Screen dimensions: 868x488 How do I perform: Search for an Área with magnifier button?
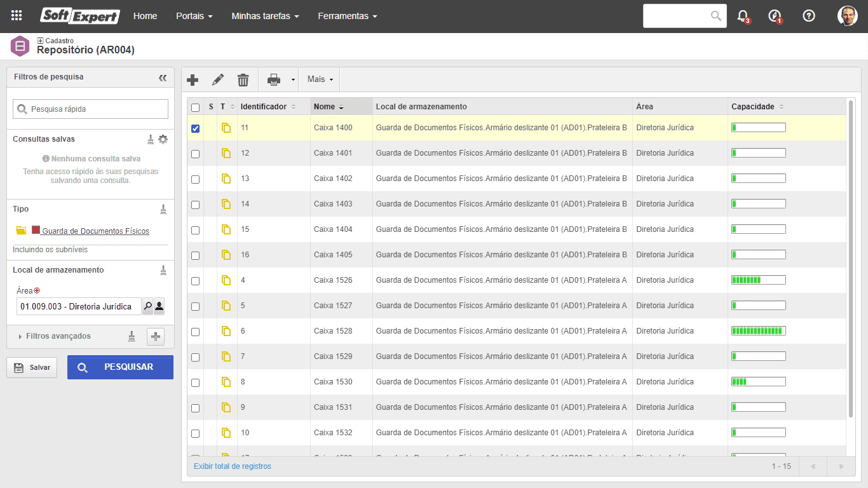147,306
